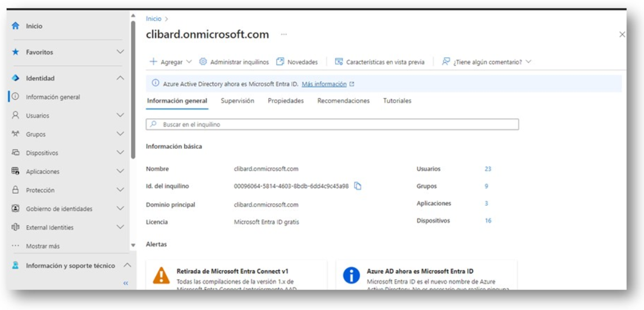Expand the Usuarios chevron
Screen dimensions: 644x310
click(120, 115)
